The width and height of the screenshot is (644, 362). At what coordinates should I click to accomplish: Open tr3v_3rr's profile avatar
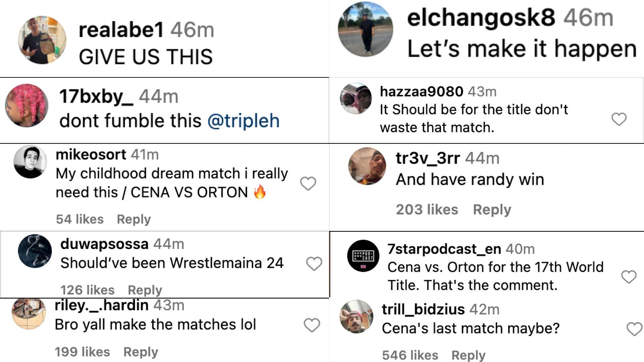(x=367, y=166)
